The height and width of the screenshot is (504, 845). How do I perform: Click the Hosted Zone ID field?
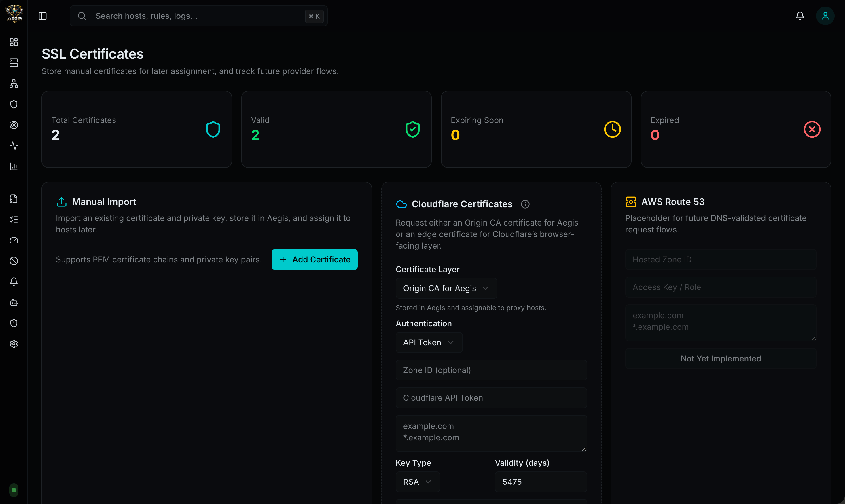point(721,259)
